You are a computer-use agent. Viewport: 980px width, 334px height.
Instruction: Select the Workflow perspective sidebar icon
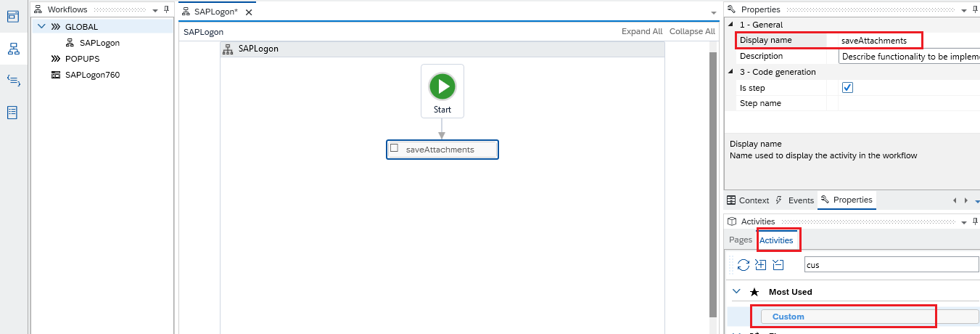(13, 49)
